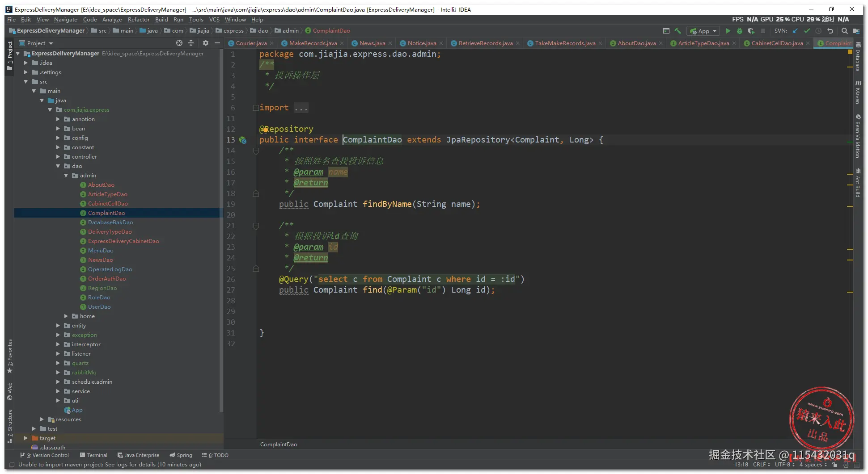Click the SVN commit checkmark icon

point(807,31)
